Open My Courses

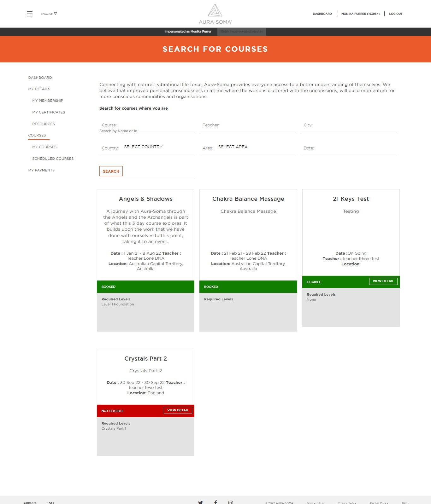click(44, 147)
